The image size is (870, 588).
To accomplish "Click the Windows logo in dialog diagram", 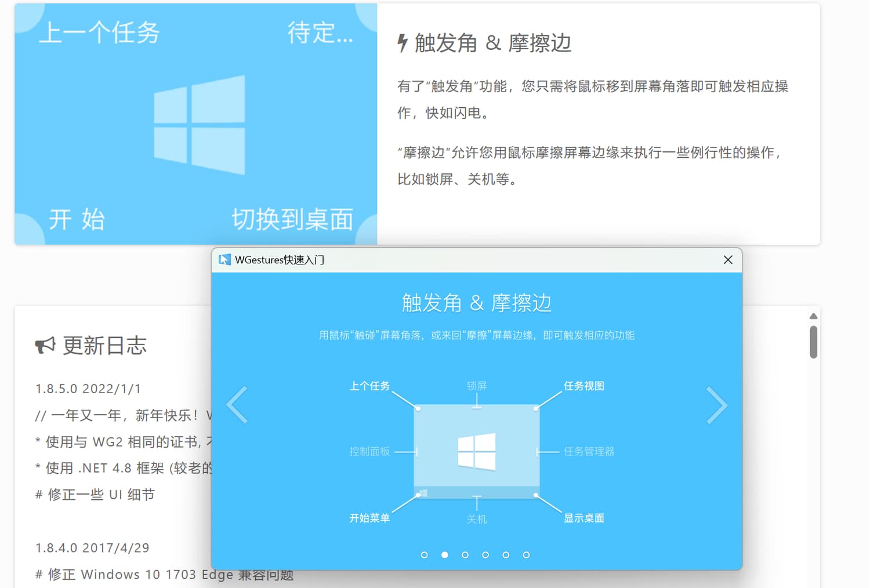I will 477,451.
